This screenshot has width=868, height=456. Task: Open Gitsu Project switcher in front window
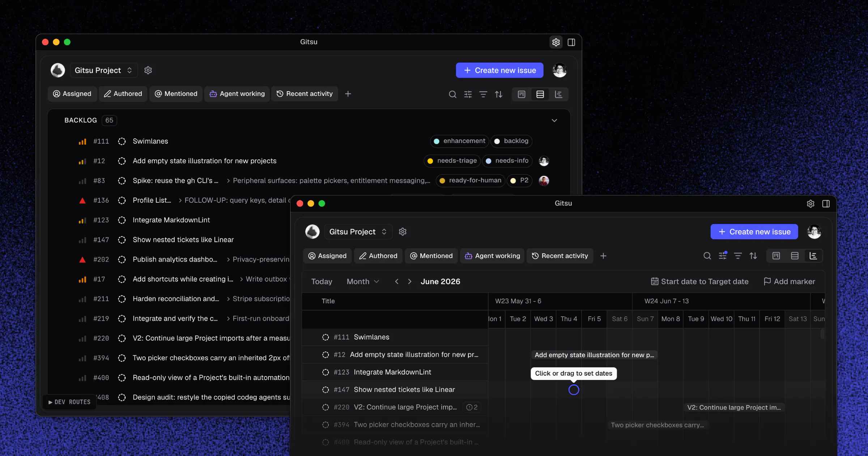tap(358, 232)
